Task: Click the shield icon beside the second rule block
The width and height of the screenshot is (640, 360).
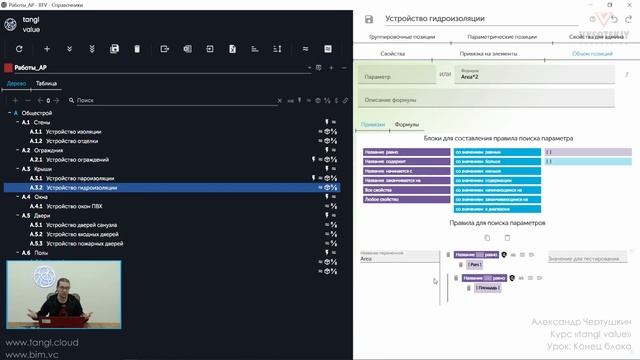Action: [x=512, y=278]
